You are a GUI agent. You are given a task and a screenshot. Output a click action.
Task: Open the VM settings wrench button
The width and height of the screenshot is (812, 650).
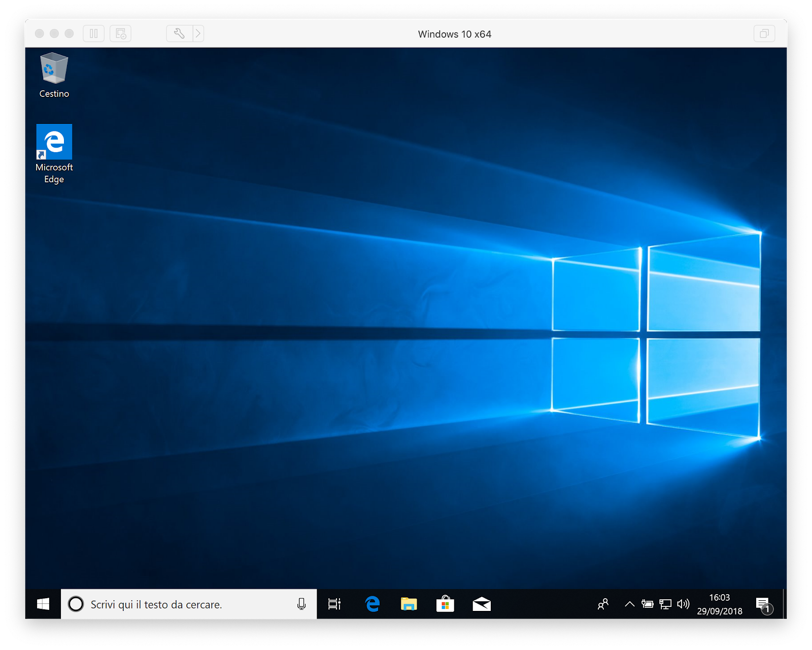coord(179,33)
